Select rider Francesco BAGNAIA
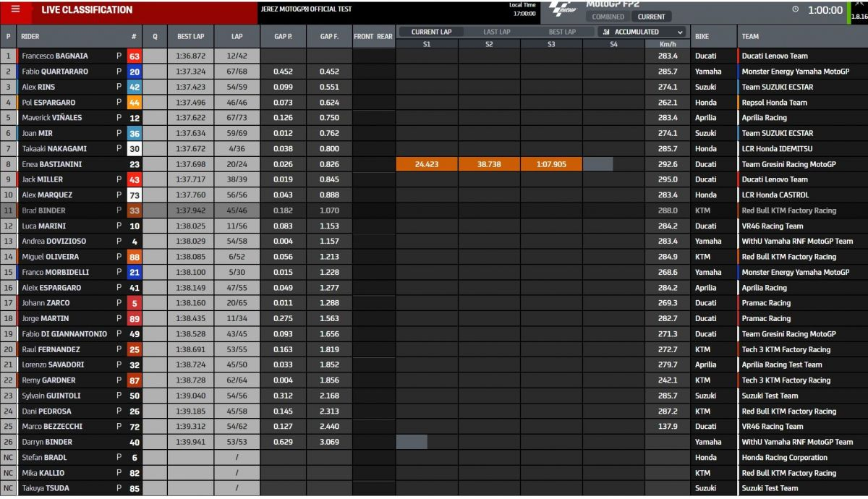The image size is (868, 499). [x=56, y=56]
